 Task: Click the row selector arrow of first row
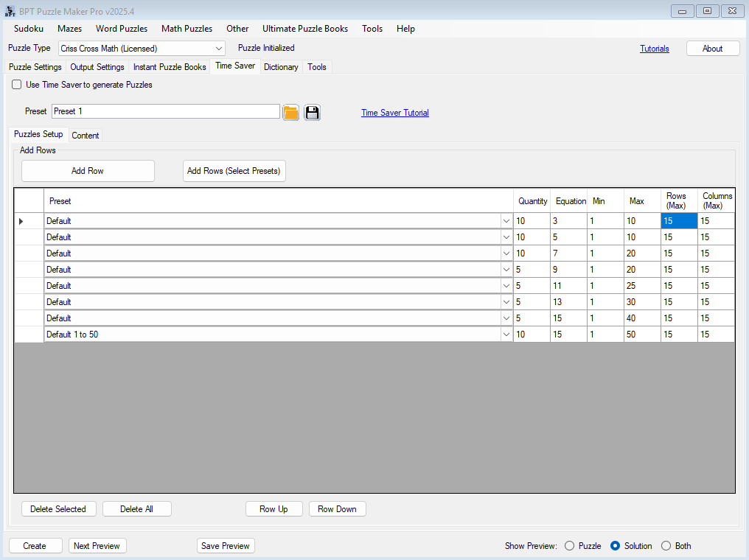21,221
